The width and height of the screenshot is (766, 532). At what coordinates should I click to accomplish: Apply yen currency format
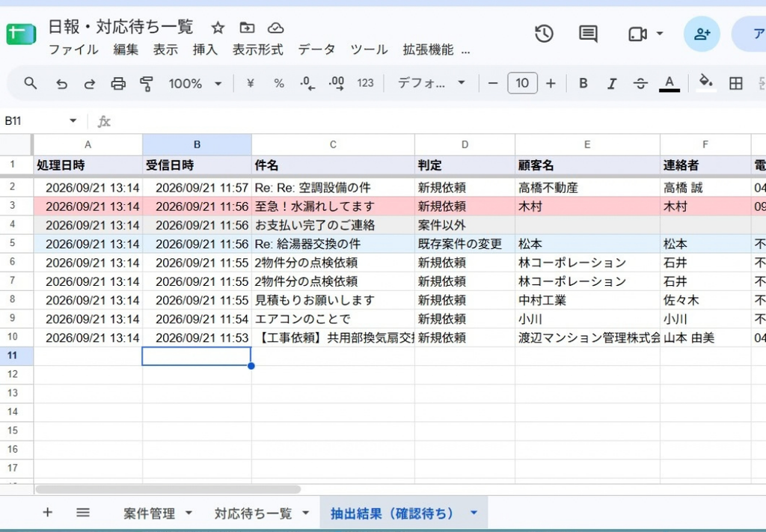coord(250,84)
